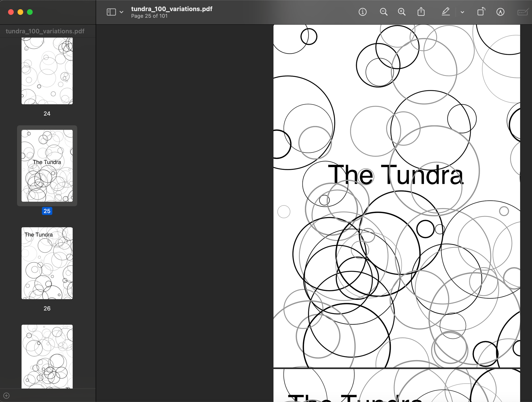Select the page 27 thumbnail at bottom
Image resolution: width=532 pixels, height=402 pixels.
click(x=47, y=356)
